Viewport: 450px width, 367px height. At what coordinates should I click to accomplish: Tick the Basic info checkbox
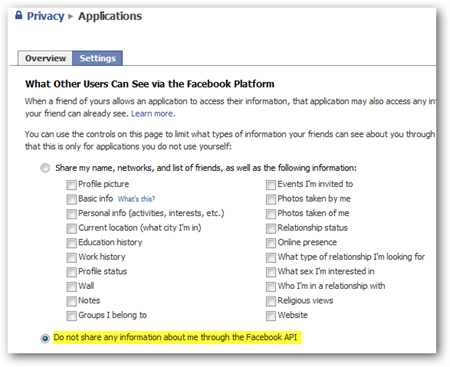tap(71, 199)
